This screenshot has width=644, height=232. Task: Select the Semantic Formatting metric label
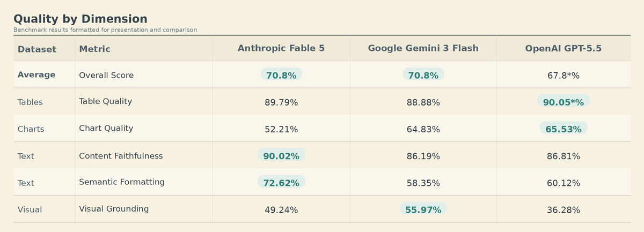(x=122, y=182)
